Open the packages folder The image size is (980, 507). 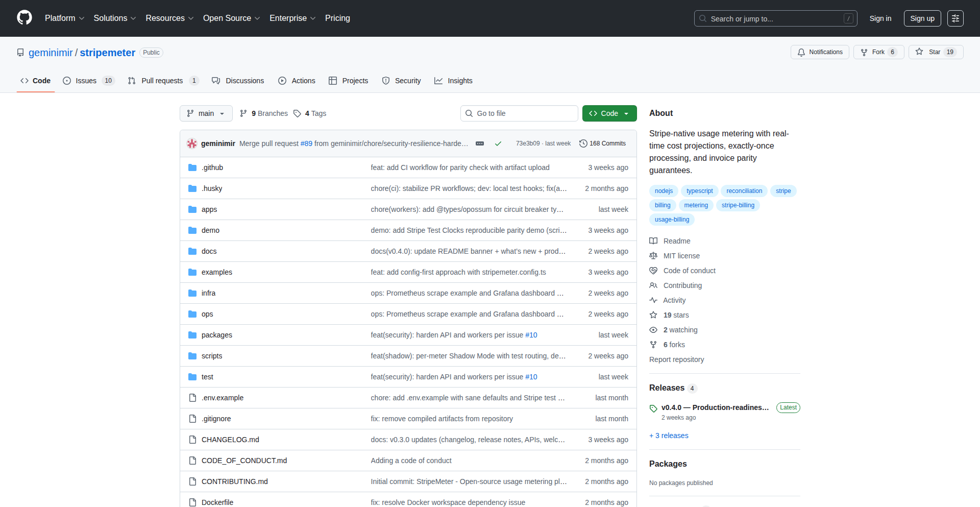click(216, 335)
